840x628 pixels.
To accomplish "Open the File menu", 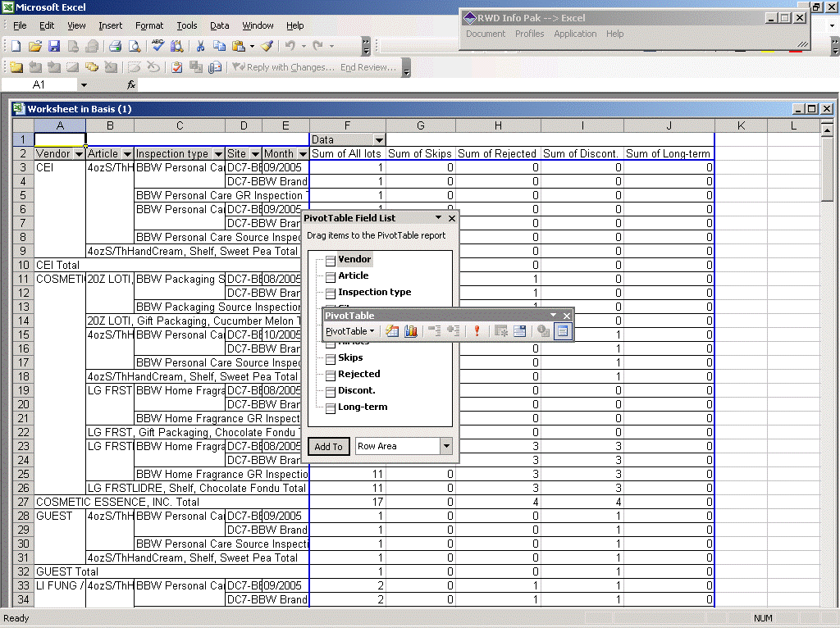I will click(x=20, y=25).
